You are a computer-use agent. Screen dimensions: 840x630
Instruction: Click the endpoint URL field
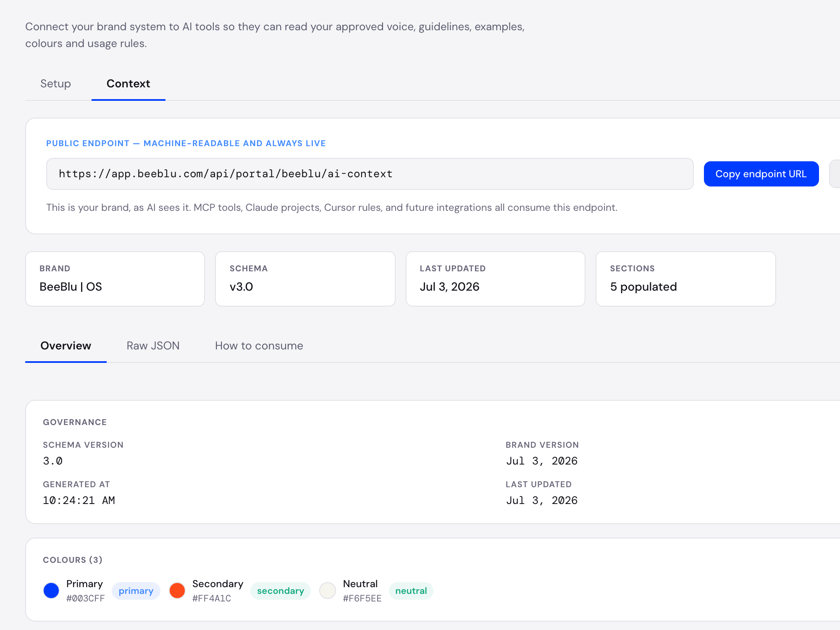pos(370,174)
